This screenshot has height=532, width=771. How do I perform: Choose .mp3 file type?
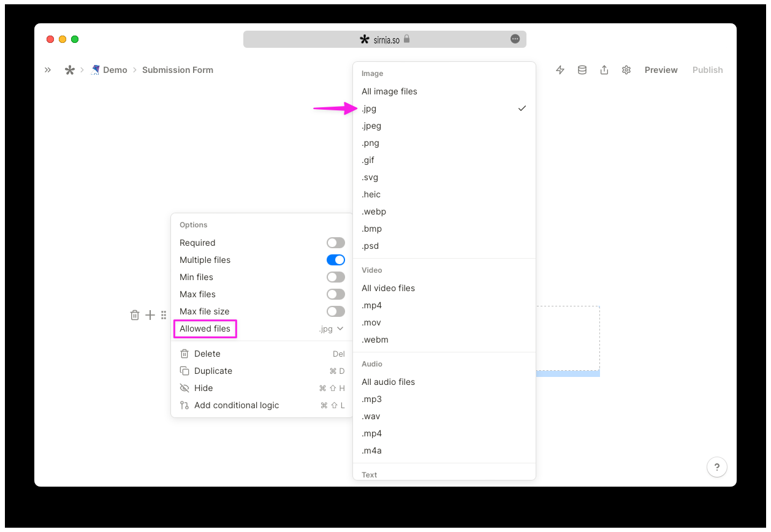444,399
